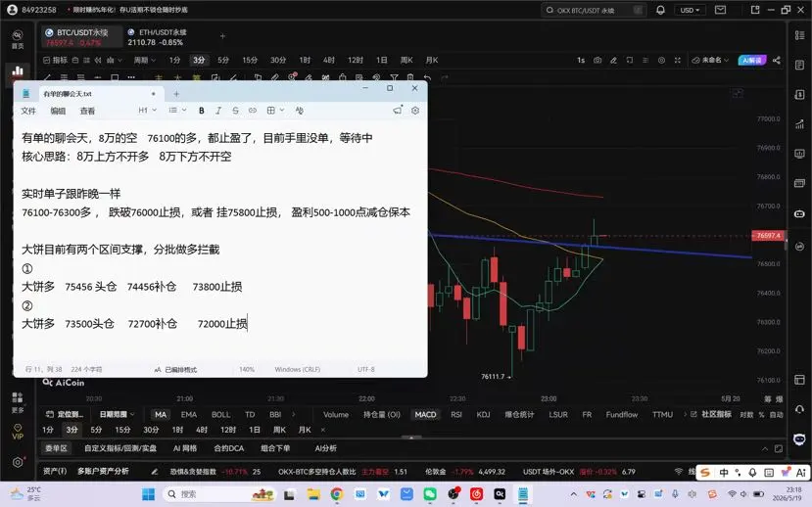Switch to the 合约DCA tab
Screen dimensions: 812x507
[229, 448]
